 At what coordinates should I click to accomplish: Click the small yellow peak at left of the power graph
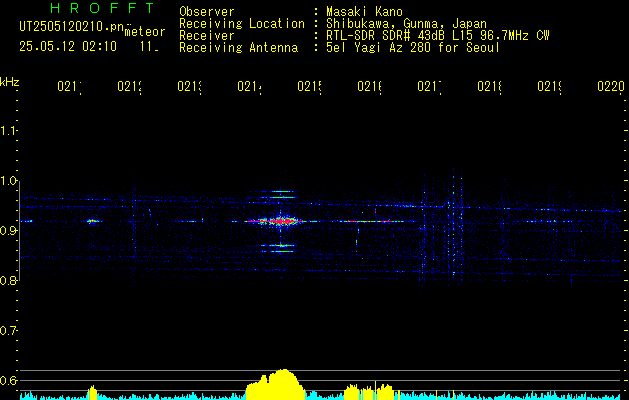[x=93, y=392]
